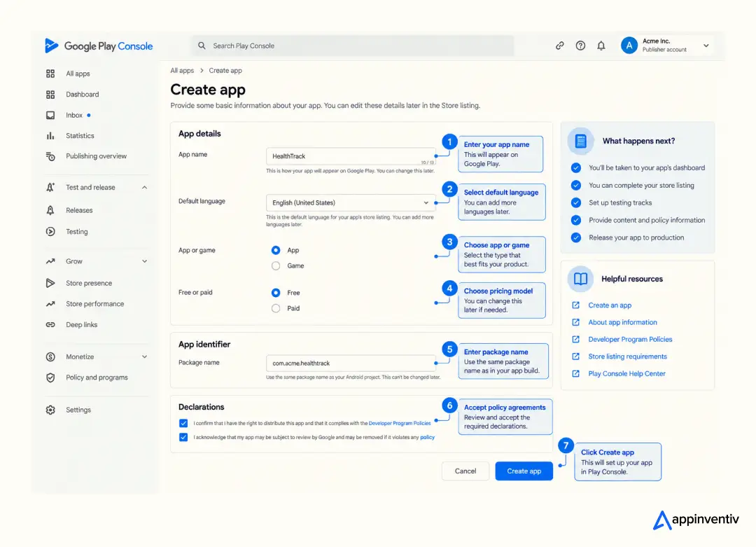Screen dimensions: 756x547
Task: Open the help question mark icon
Action: coord(580,46)
